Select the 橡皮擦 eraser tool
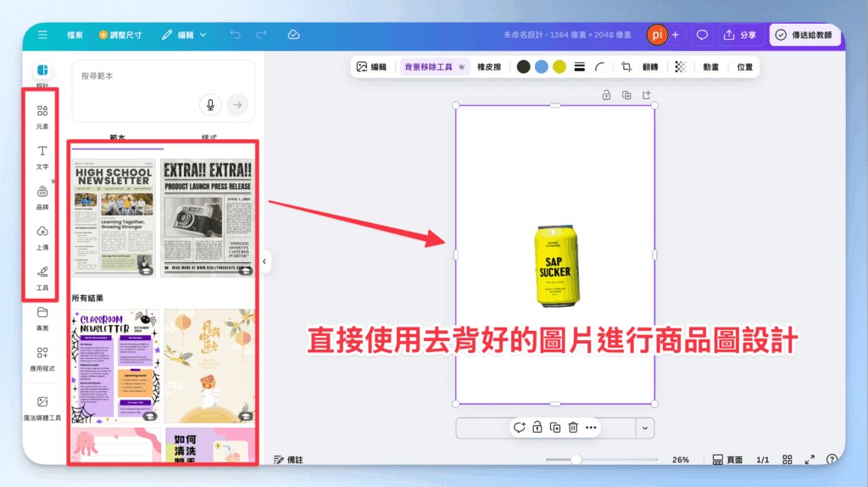The width and height of the screenshot is (868, 487). (489, 67)
